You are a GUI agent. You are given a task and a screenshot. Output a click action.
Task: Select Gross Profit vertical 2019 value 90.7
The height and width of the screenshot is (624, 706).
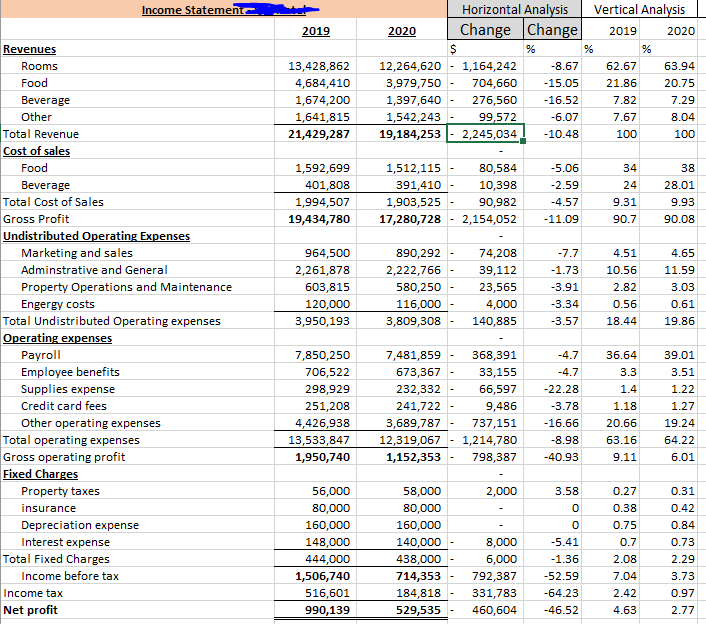(625, 219)
